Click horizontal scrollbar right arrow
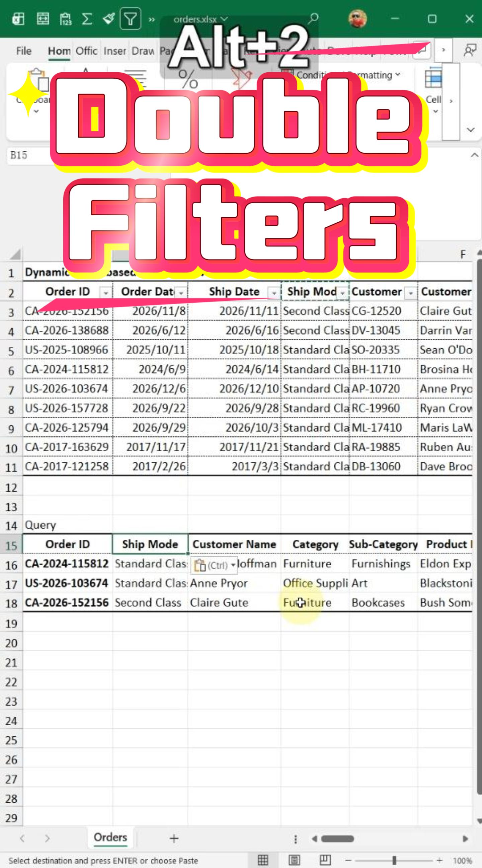The width and height of the screenshot is (482, 868). point(465,839)
